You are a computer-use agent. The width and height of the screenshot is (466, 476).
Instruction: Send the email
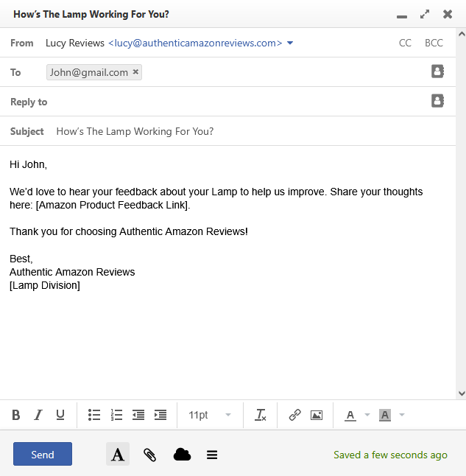[x=43, y=454]
